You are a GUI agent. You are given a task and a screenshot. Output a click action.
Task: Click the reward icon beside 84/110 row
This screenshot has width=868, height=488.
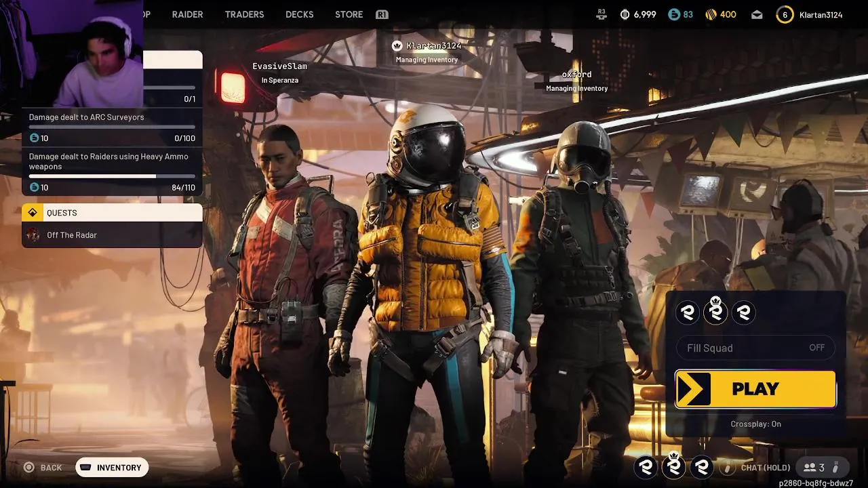[x=34, y=187]
